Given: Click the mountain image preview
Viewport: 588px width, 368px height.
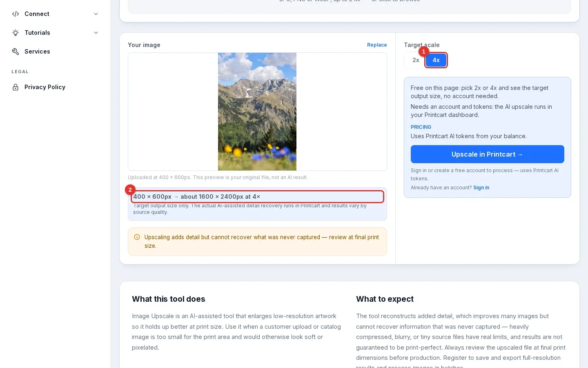Looking at the screenshot, I should click(x=257, y=112).
